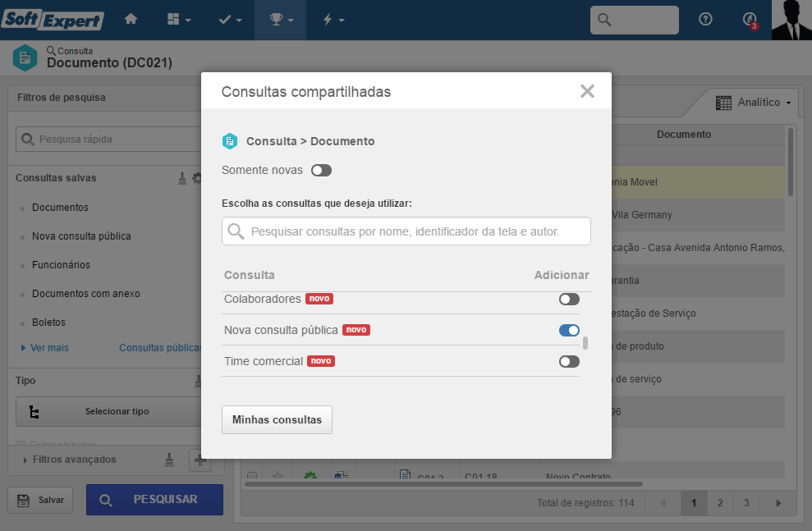Select Documentos com anexo saved query
This screenshot has height=531, width=812.
(x=86, y=294)
